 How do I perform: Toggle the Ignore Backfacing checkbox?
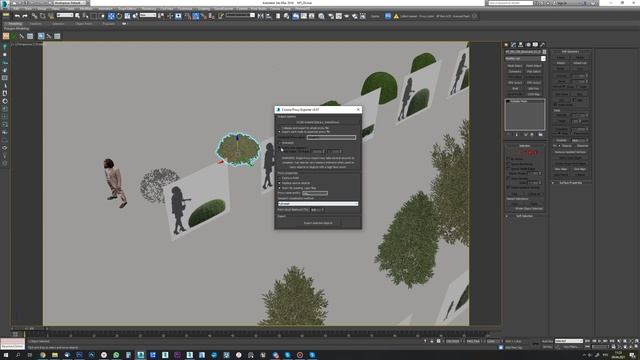click(x=508, y=164)
